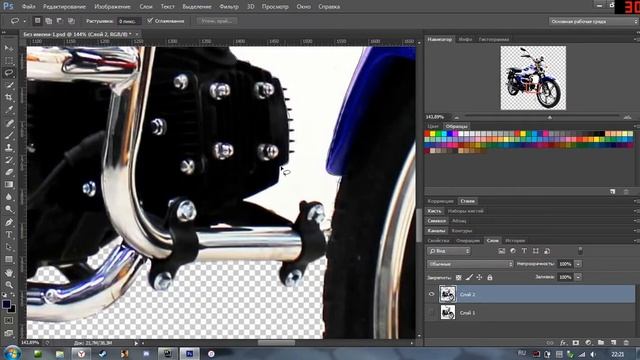Select the Healing Brush tool
The width and height of the screenshot is (640, 360).
click(x=9, y=123)
